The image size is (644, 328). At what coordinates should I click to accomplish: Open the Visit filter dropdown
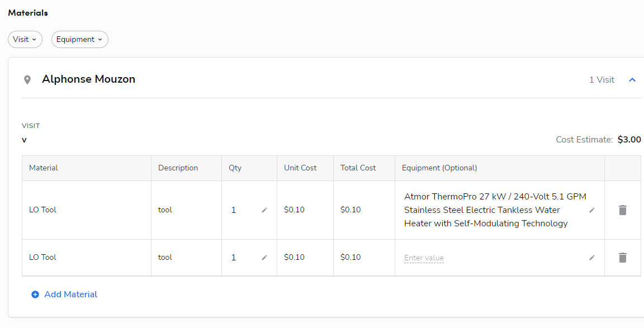[x=25, y=39]
